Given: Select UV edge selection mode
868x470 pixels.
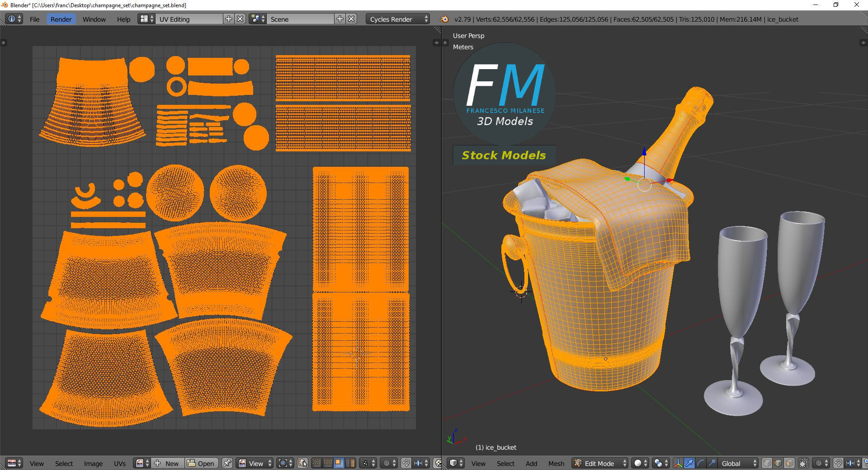Looking at the screenshot, I should pyautogui.click(x=328, y=463).
